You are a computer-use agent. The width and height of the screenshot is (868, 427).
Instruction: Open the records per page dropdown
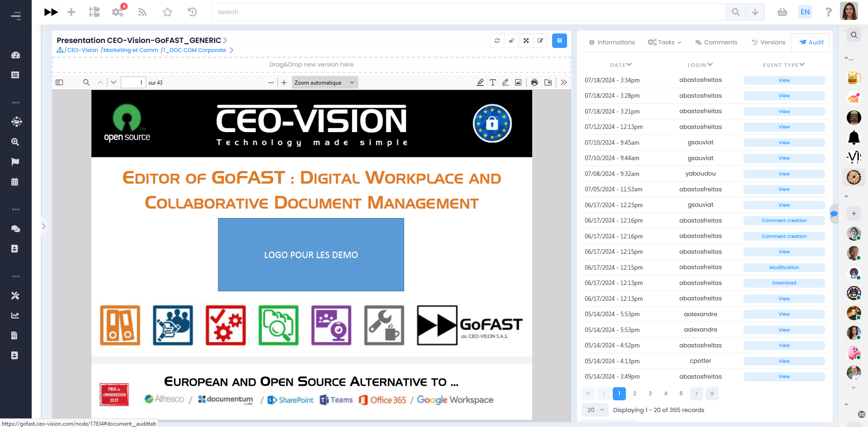tap(595, 410)
